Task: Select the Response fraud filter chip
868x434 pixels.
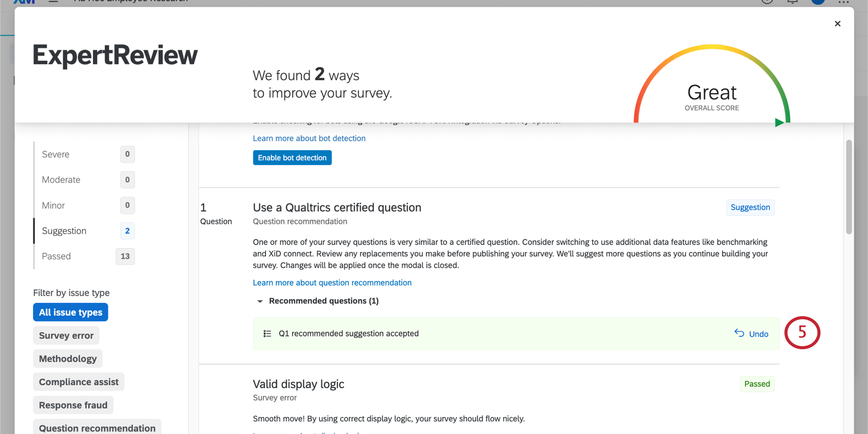Action: pos(73,405)
